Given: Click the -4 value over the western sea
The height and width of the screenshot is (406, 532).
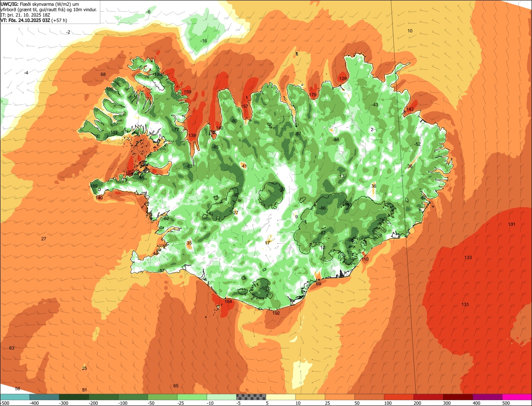Looking at the screenshot, I should pyautogui.click(x=26, y=73).
